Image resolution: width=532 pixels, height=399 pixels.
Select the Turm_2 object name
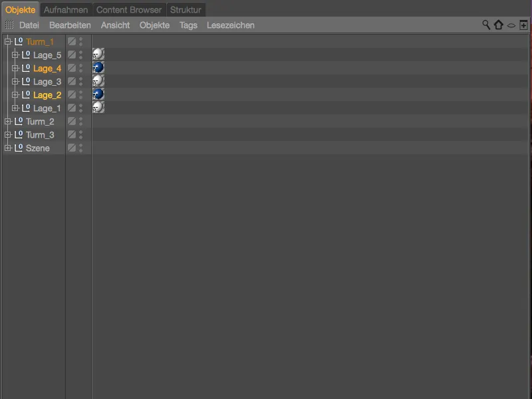click(x=40, y=122)
